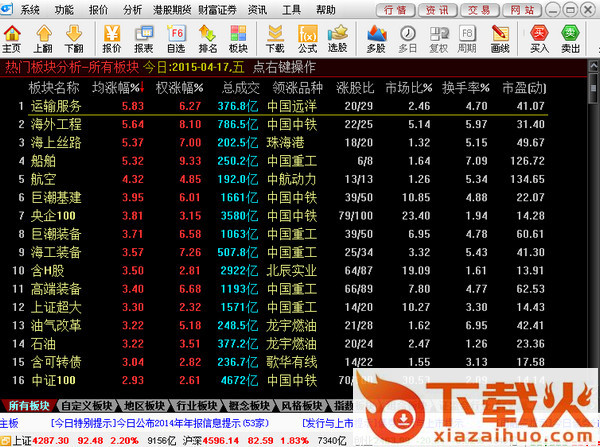
Task: Sort by 换手率% column header
Action: (x=466, y=88)
